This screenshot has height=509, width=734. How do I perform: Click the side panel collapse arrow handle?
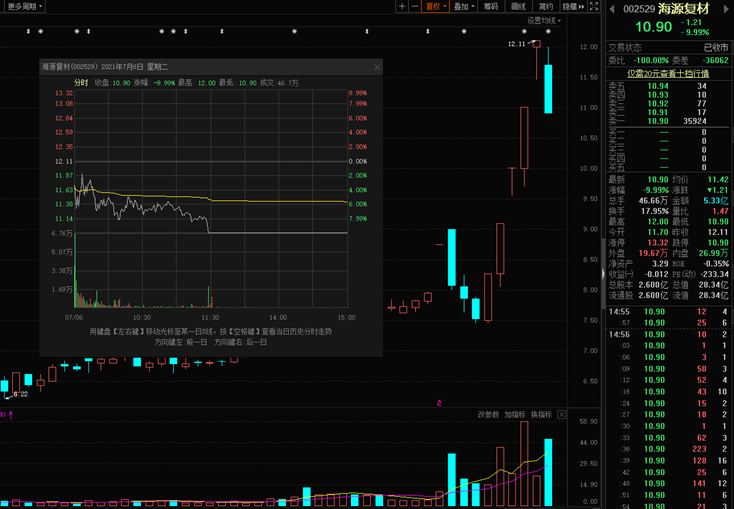click(603, 274)
